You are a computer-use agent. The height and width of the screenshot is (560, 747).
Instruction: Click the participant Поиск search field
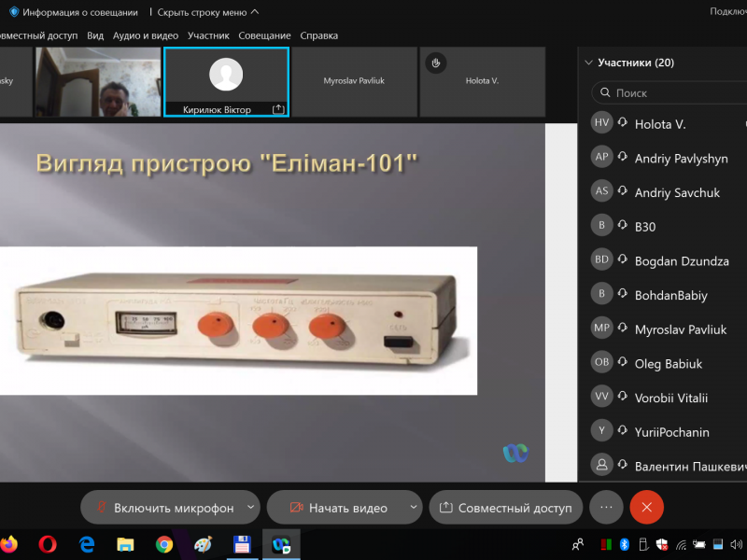(x=672, y=93)
